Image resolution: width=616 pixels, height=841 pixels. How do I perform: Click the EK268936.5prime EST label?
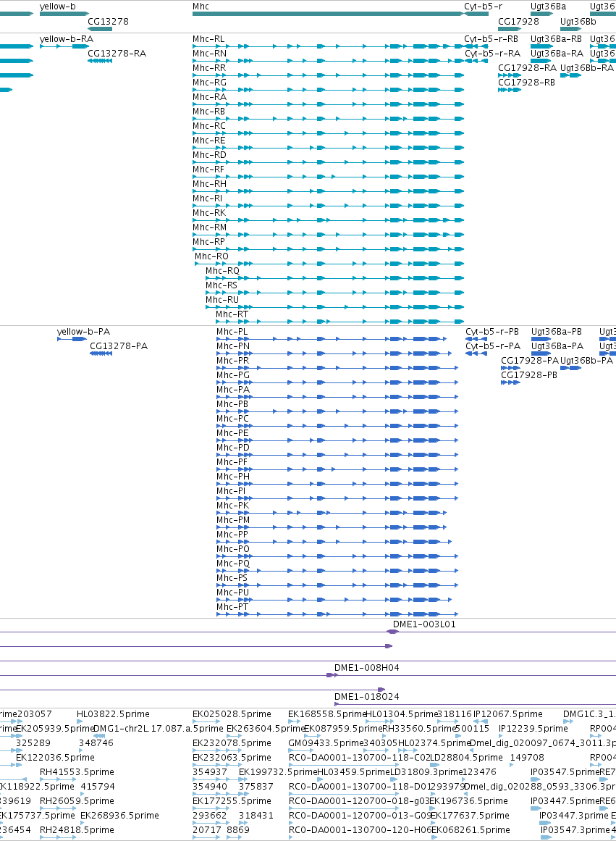pyautogui.click(x=119, y=816)
